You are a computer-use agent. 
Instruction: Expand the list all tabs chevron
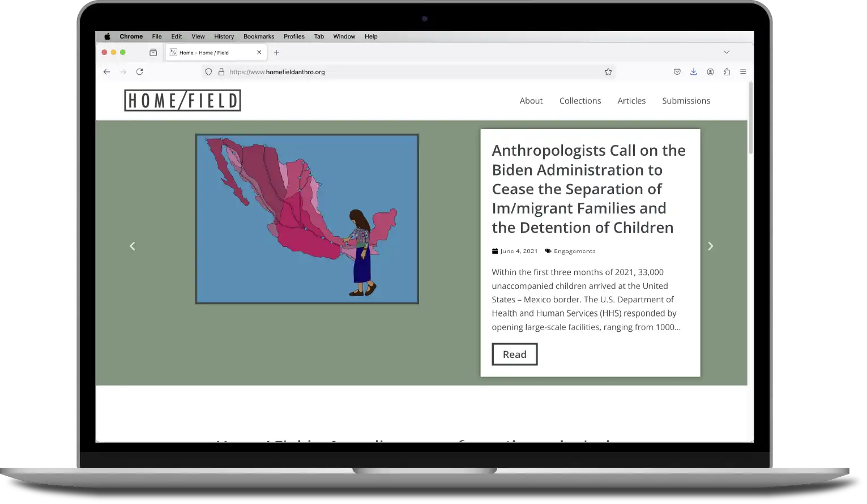[726, 52]
